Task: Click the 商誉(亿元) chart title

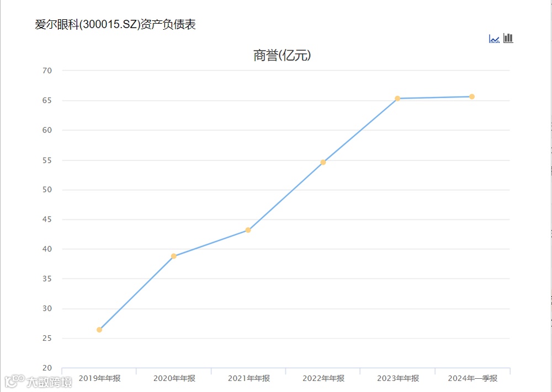Action: 282,56
